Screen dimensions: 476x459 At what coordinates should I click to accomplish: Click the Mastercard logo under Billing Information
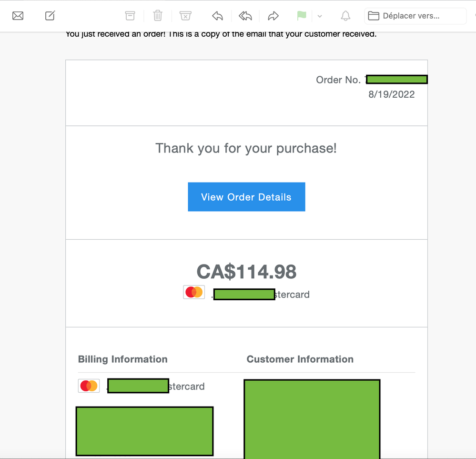pos(89,386)
